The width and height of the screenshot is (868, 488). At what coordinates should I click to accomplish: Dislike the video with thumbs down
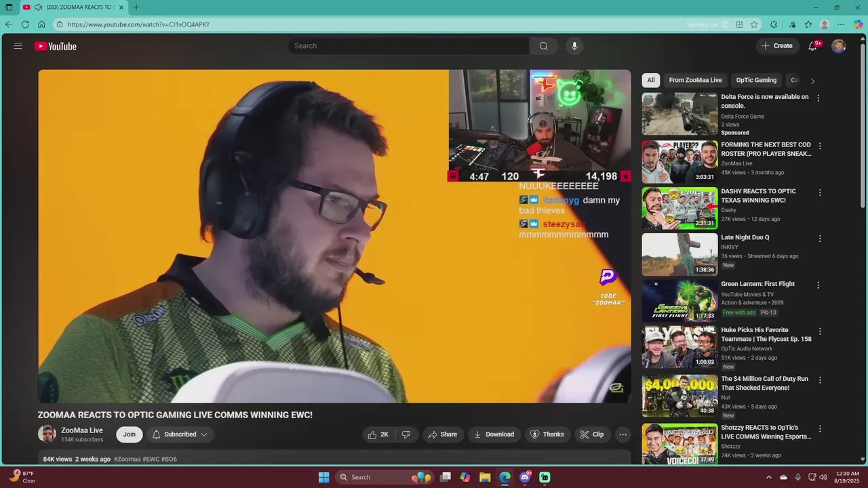pyautogui.click(x=406, y=434)
